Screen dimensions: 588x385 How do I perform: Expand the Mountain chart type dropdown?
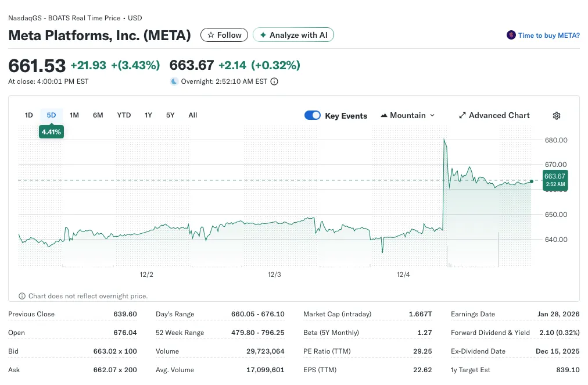(x=407, y=116)
